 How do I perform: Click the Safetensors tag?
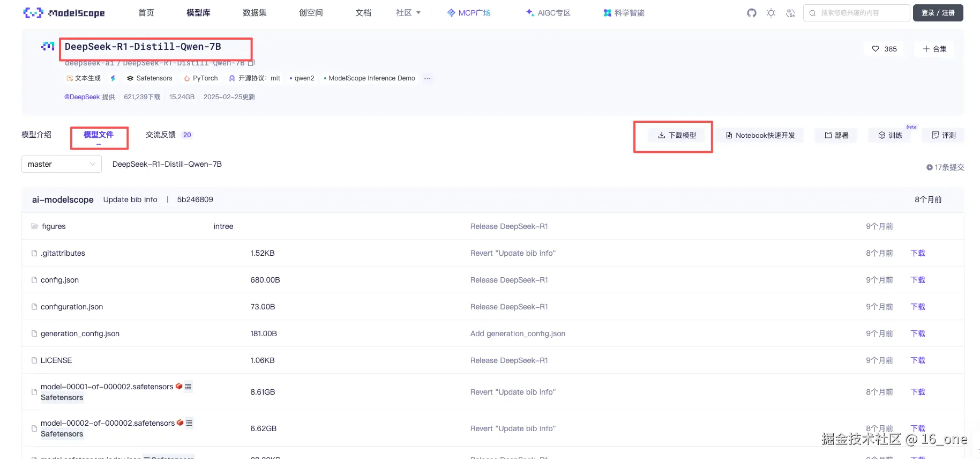coord(149,78)
